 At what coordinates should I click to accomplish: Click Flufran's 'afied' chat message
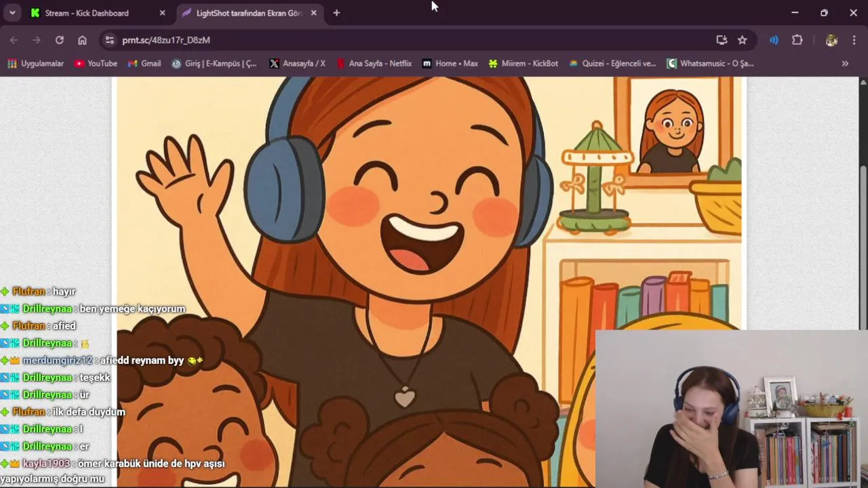[x=64, y=325]
